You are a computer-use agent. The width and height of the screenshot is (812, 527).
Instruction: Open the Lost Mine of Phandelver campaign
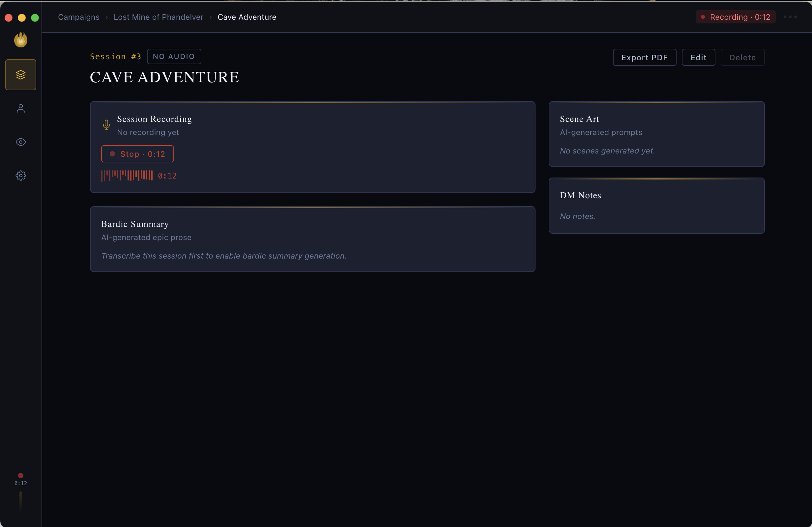click(158, 17)
